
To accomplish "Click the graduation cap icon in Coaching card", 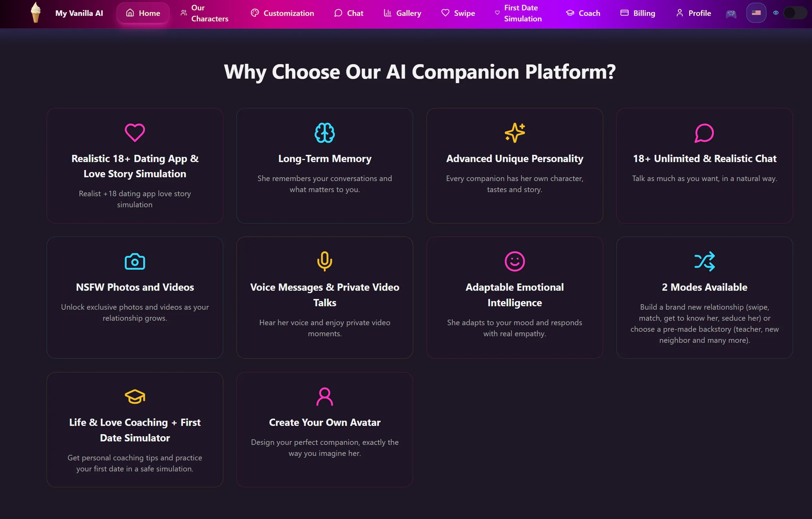I will pos(135,397).
